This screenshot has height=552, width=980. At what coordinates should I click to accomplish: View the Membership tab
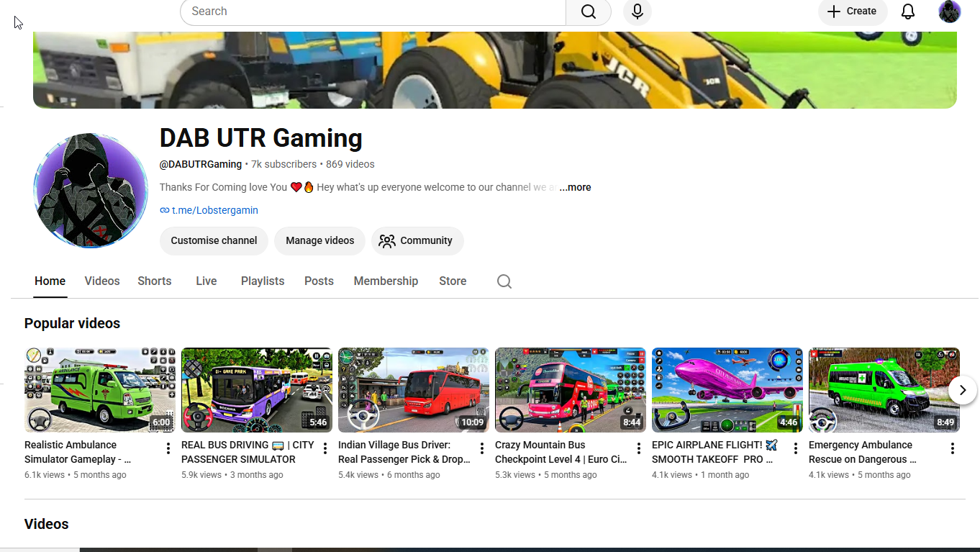click(386, 281)
